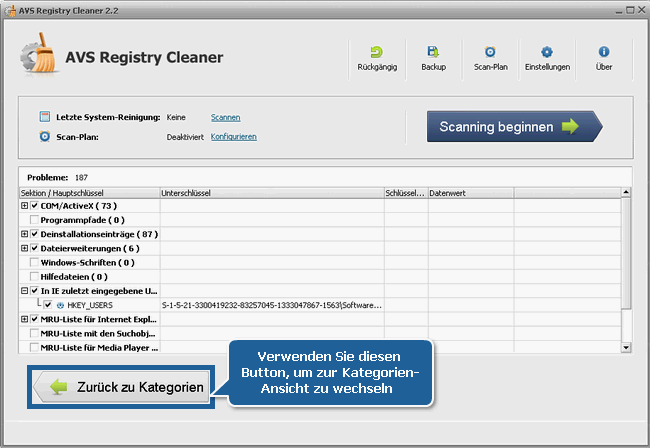Select Windows-Schriften ( 0 ) row
The width and height of the screenshot is (650, 448).
320,262
